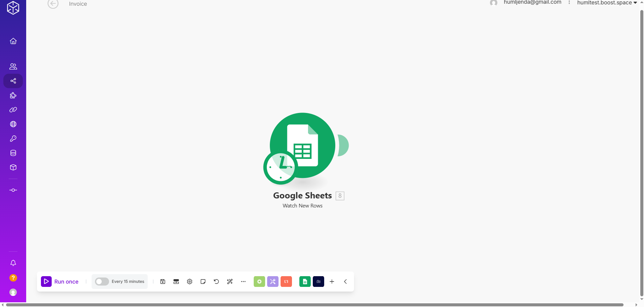Click the dark navy favorite app icon

318,282
